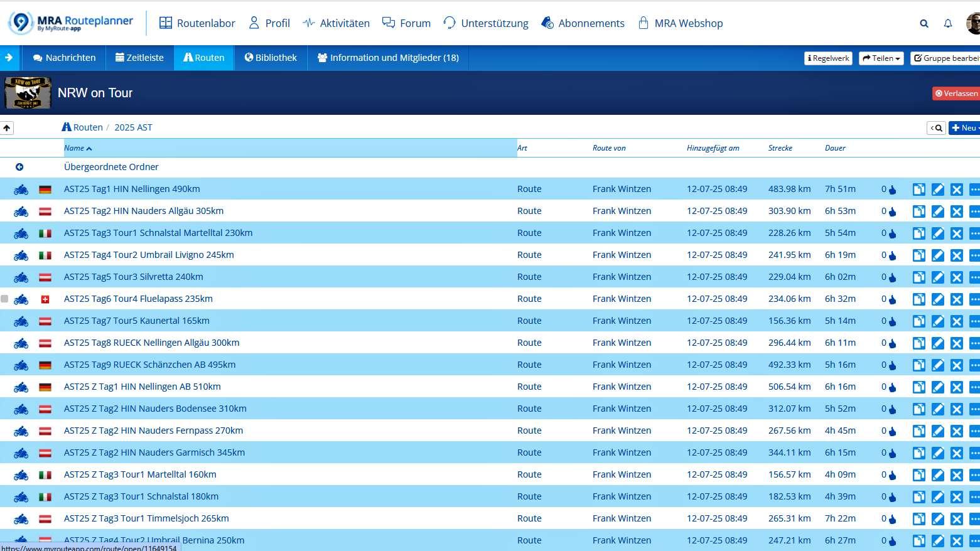Delete the AST25 Tag5 Tour3 Silvretta route
Screen dimensions: 980x551
pyautogui.click(x=957, y=277)
